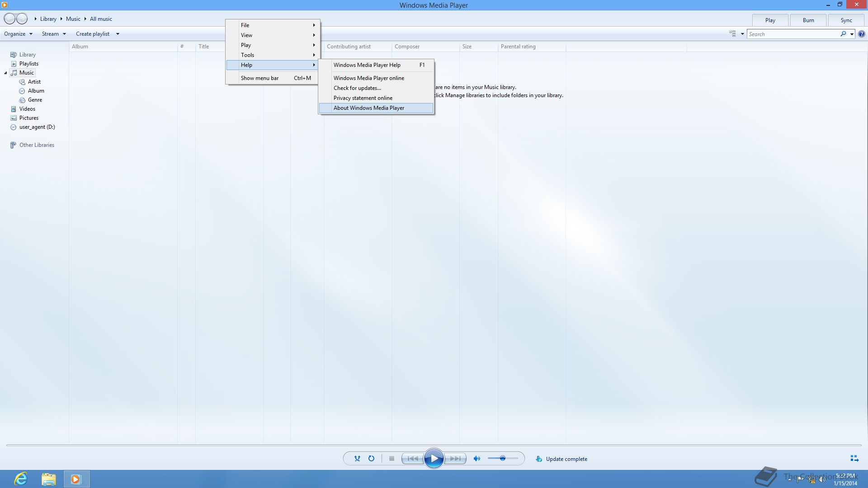The width and height of the screenshot is (868, 488).
Task: Click the Music note icon in sidebar
Action: [14, 73]
